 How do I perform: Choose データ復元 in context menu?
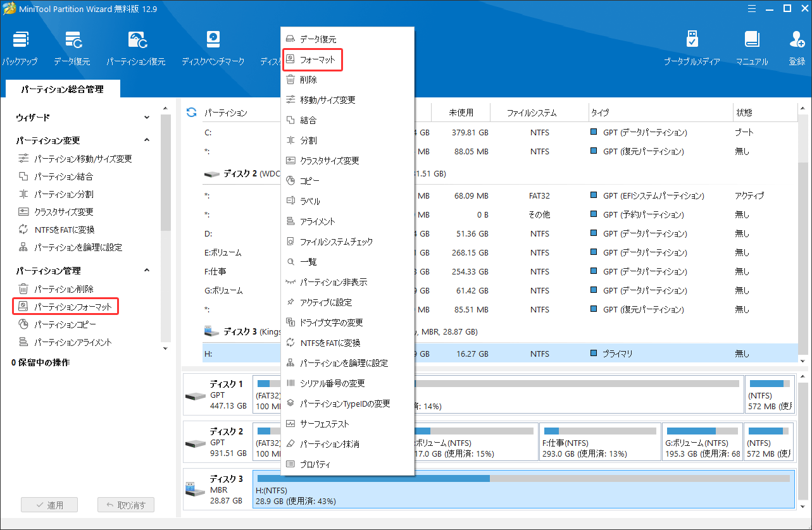point(347,39)
